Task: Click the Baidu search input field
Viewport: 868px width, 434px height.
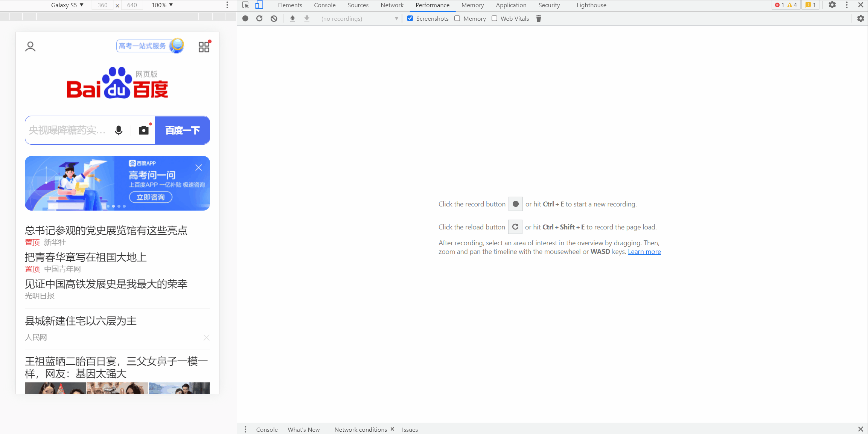Action: [68, 130]
